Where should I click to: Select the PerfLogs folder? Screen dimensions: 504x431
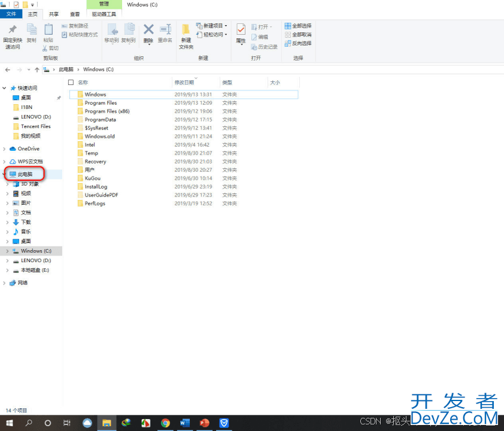point(95,204)
